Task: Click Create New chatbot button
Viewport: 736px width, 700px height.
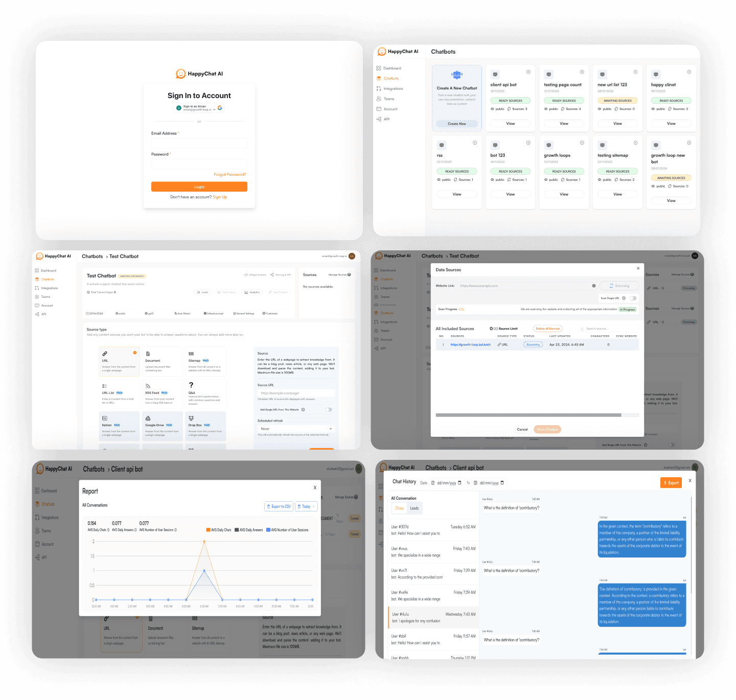Action: (x=457, y=124)
